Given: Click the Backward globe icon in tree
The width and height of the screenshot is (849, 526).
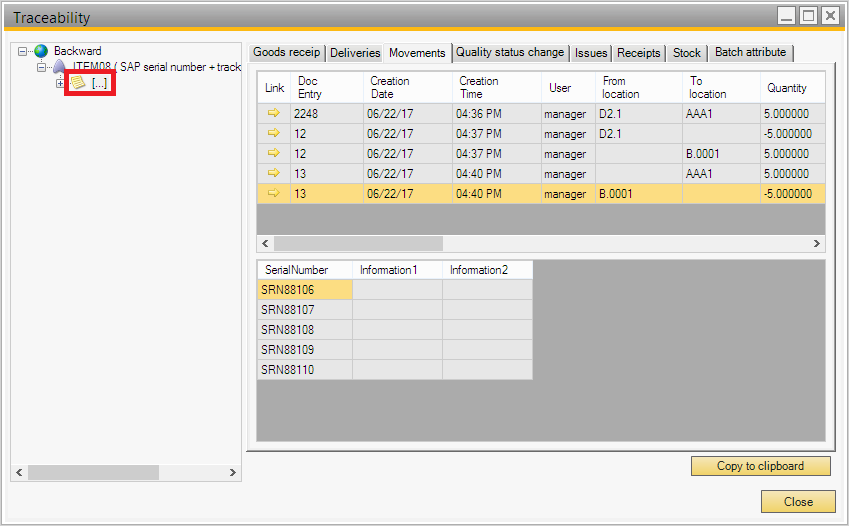Looking at the screenshot, I should [41, 51].
